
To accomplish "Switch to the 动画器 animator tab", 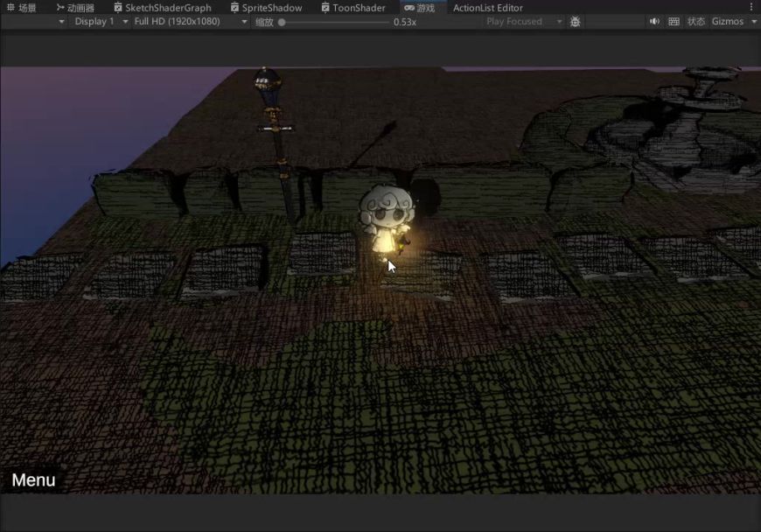I will (75, 8).
